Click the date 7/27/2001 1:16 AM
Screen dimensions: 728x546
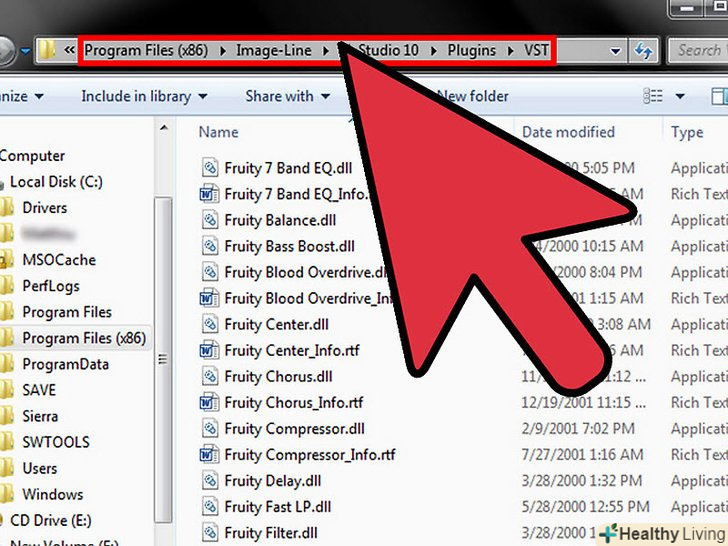(x=582, y=455)
